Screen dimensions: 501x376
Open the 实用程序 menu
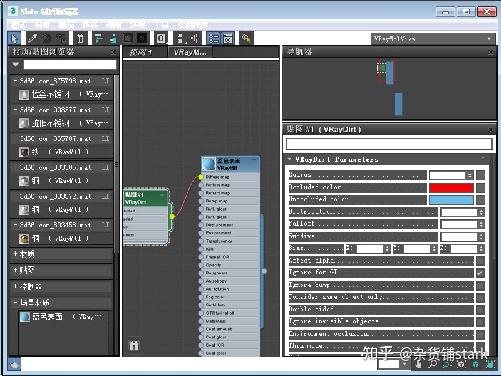193,24
